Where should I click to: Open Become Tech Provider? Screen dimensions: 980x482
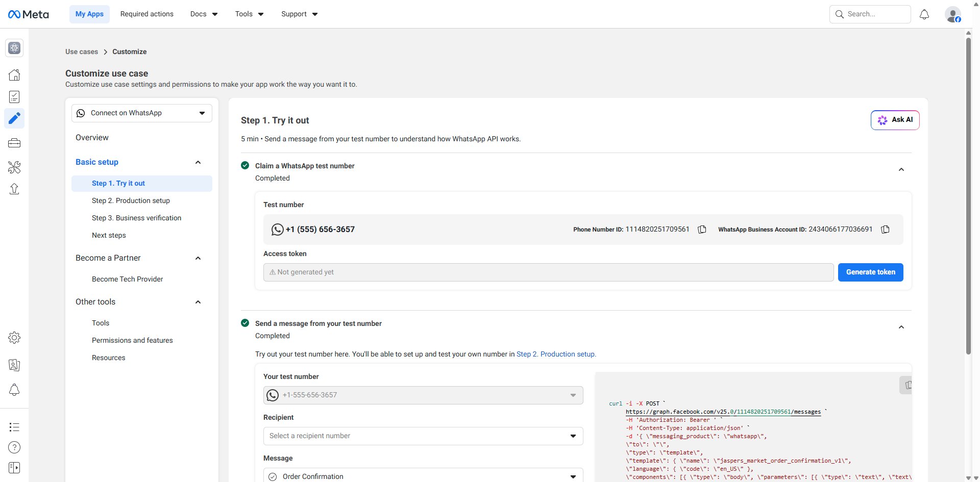click(x=128, y=280)
